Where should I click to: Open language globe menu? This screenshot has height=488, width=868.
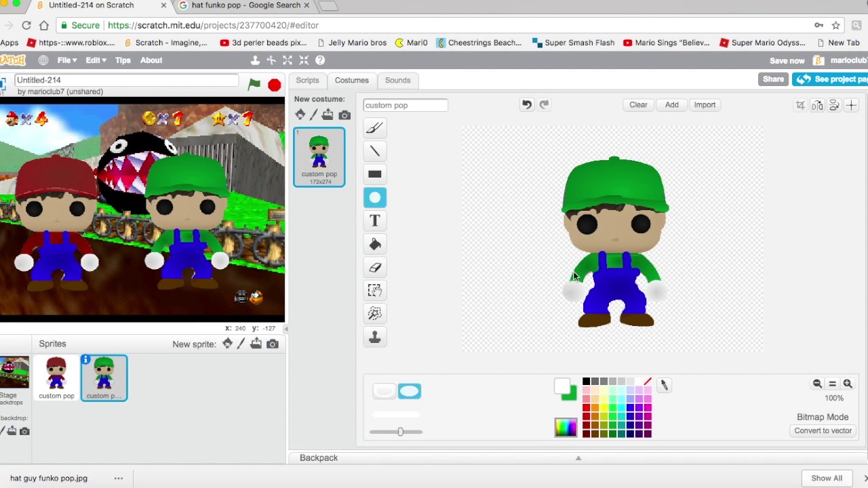coord(43,60)
